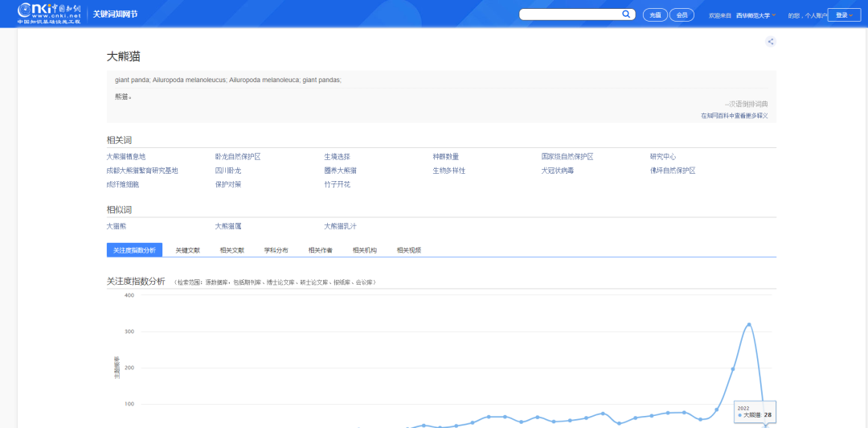The image size is (868, 428).
Task: Switch to the 关键文献 tab
Action: point(188,250)
